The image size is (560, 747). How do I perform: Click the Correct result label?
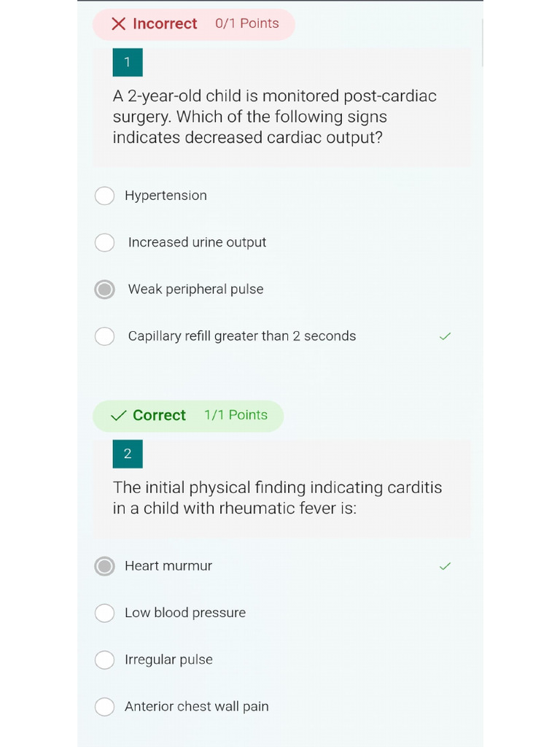159,416
